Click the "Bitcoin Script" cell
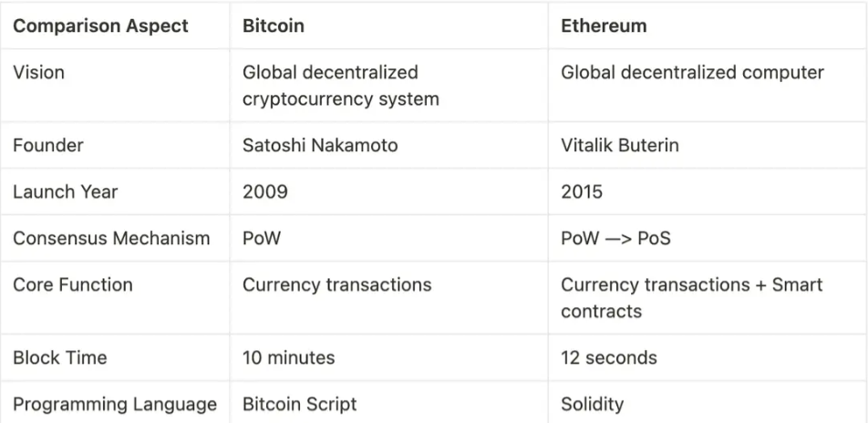868x423 pixels. pos(300,404)
